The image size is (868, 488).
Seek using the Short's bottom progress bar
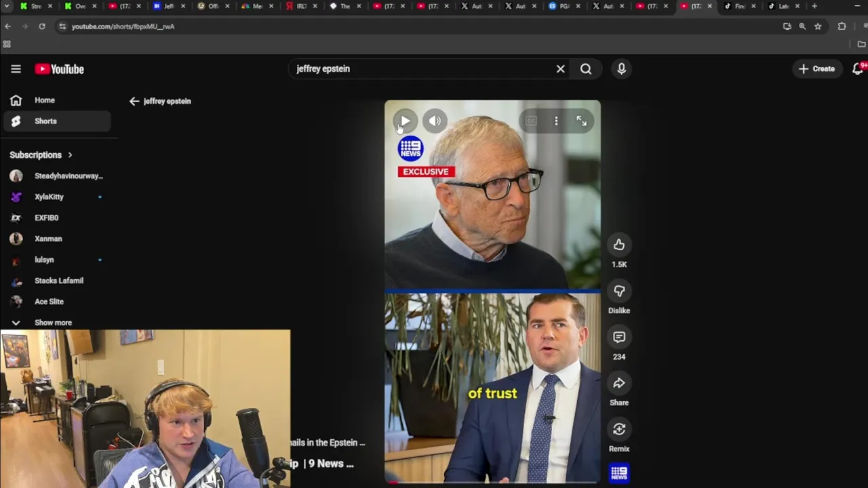pyautogui.click(x=492, y=482)
